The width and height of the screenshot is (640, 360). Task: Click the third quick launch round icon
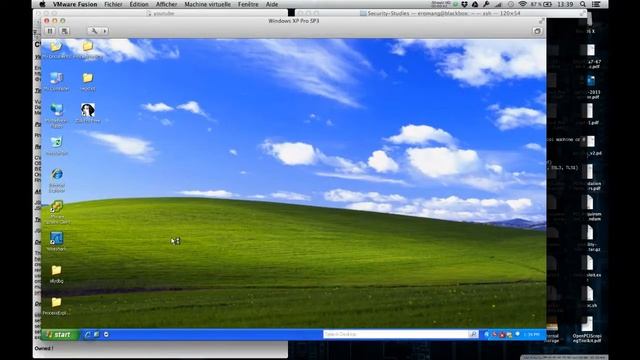pos(106,334)
